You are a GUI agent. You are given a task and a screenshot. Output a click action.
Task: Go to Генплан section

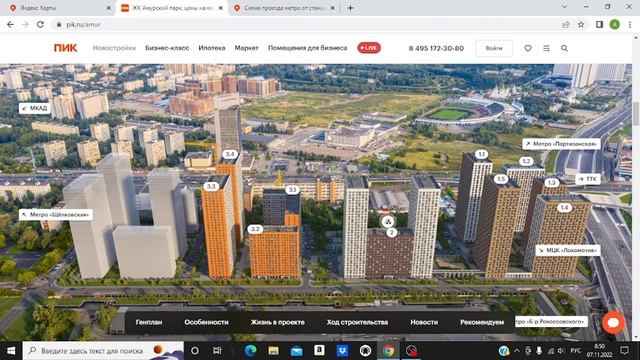point(149,322)
